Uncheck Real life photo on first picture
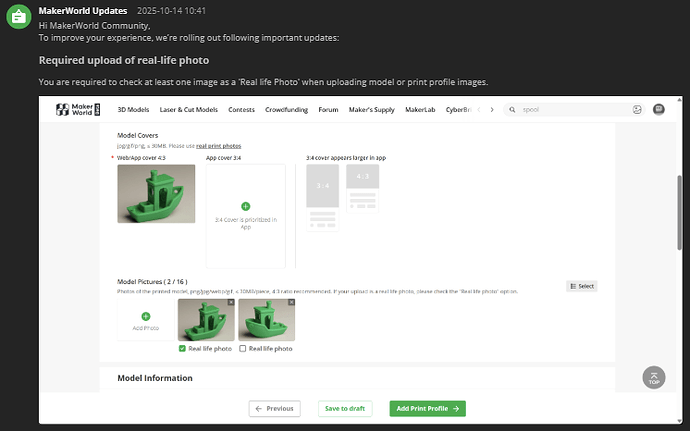The image size is (690, 431). (x=182, y=348)
